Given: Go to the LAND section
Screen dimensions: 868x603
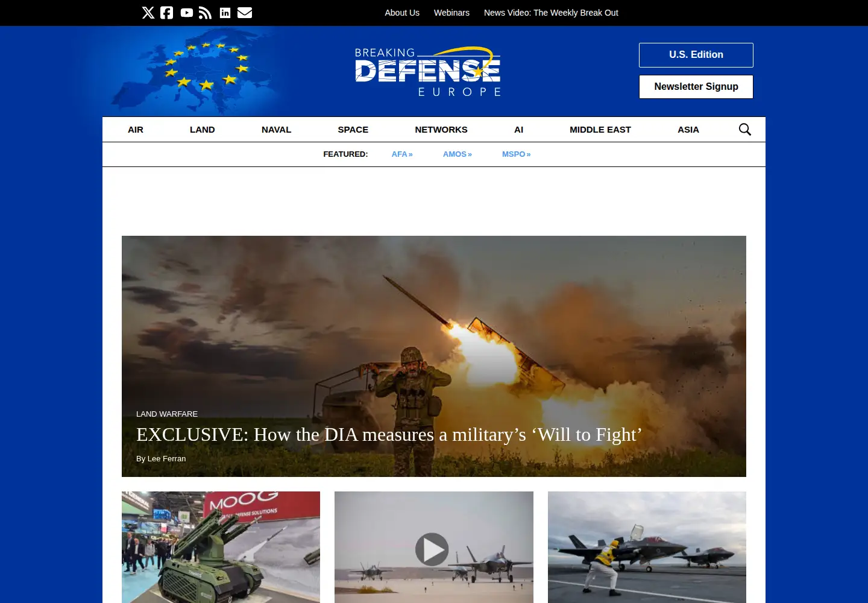Looking at the screenshot, I should point(203,130).
